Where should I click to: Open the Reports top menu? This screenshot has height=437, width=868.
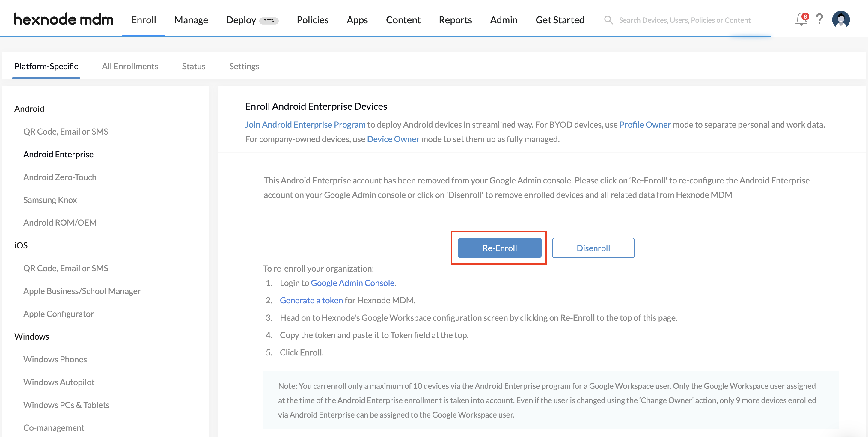(x=455, y=20)
